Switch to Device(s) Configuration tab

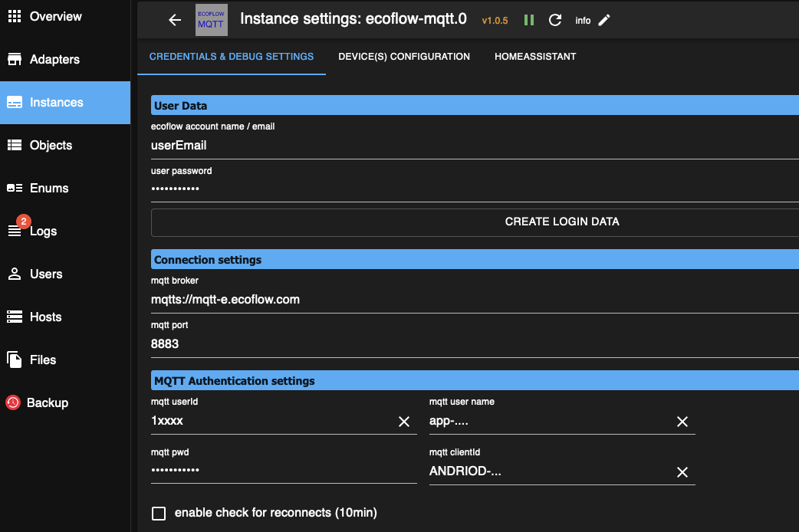[x=404, y=57]
